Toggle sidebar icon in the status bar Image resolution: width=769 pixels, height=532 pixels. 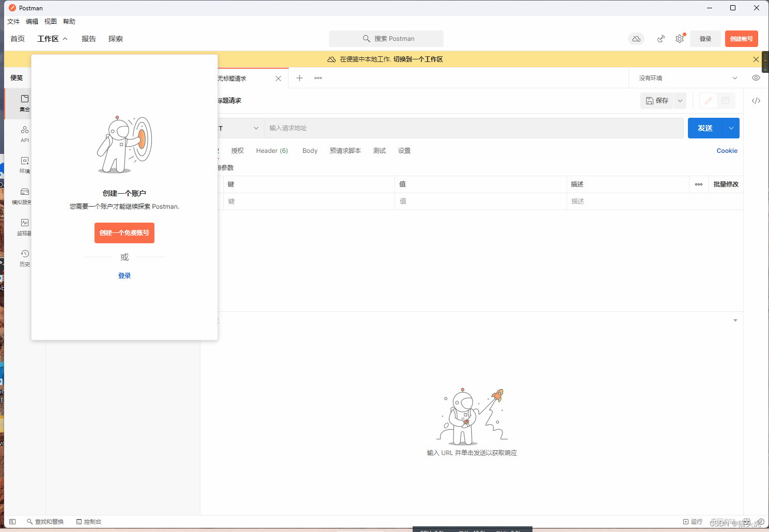tap(12, 522)
